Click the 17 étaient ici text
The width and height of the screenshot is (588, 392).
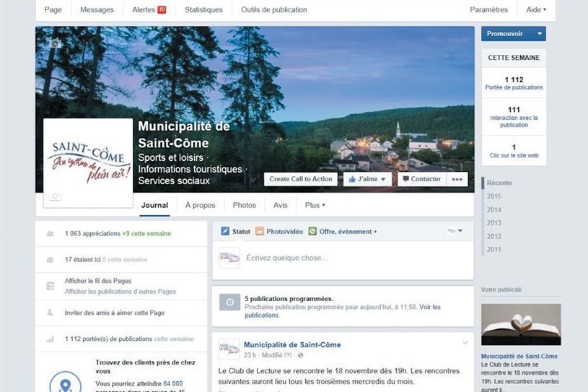coord(82,260)
